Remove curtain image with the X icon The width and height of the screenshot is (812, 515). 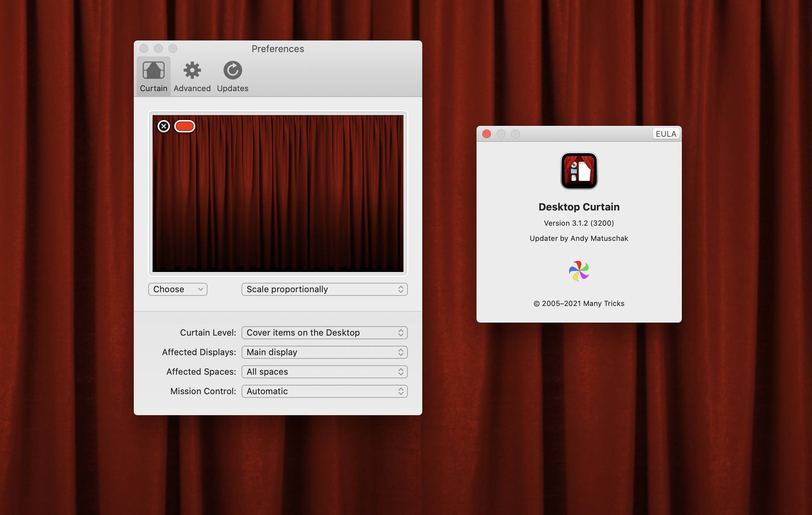164,126
